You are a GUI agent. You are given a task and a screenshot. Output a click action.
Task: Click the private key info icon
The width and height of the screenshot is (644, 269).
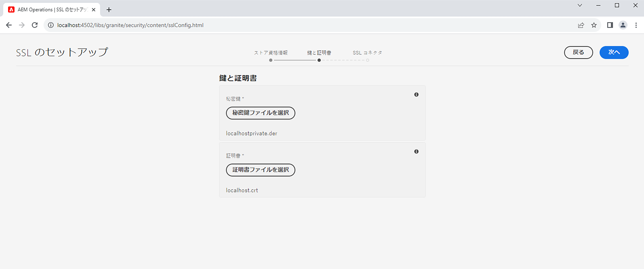[416, 95]
